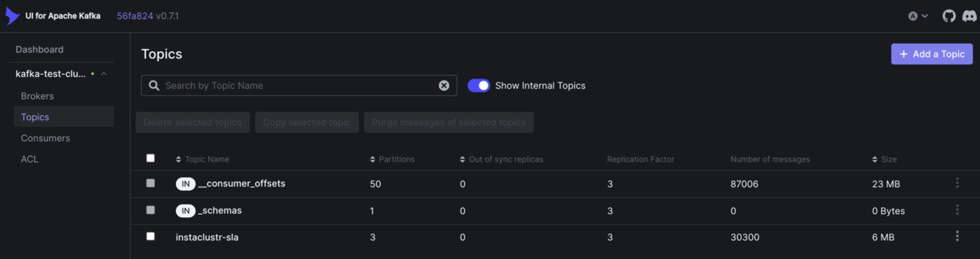Screen dimensions: 980x259
Task: Click the search magnifier icon
Action: [154, 86]
